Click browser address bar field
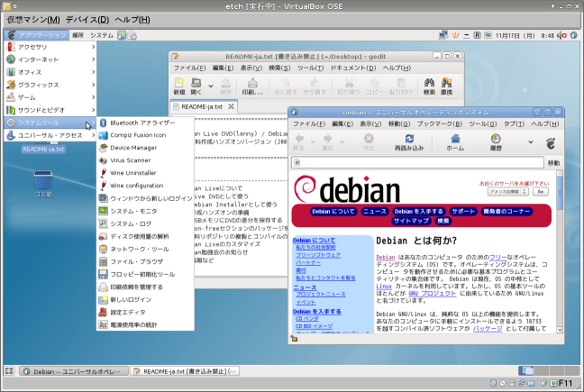Image resolution: width=584 pixels, height=392 pixels. click(417, 162)
